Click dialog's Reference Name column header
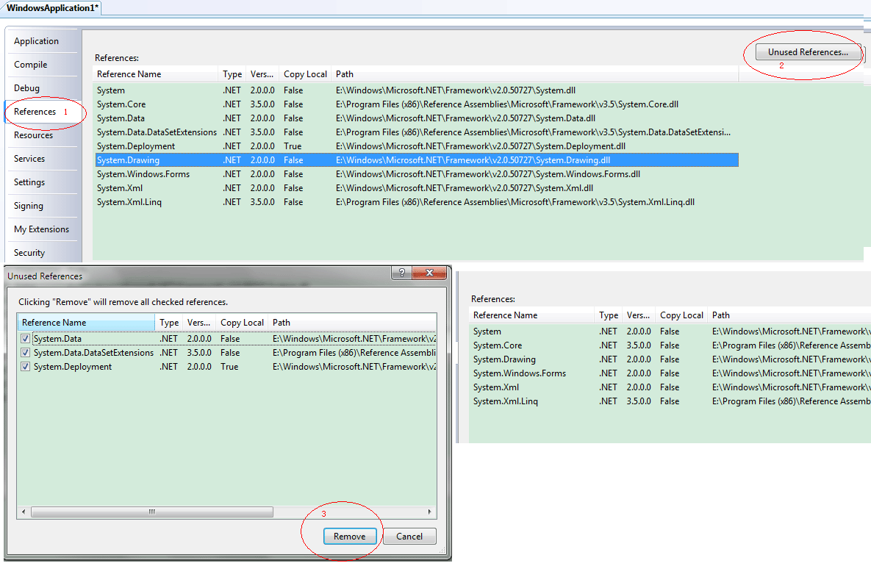871x588 pixels. coord(86,323)
